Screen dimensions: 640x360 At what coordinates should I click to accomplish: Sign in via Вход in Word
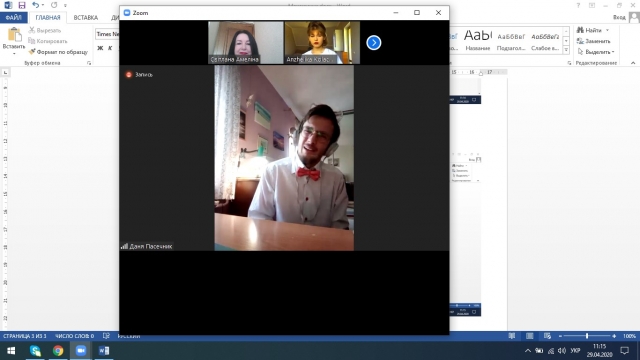pos(619,17)
